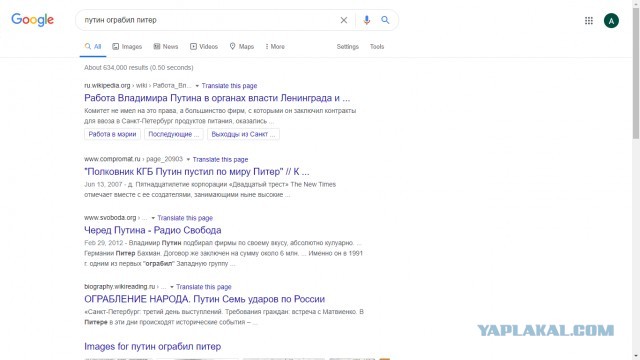640x360 pixels.
Task: Open the More tabs menu
Action: pos(275,47)
